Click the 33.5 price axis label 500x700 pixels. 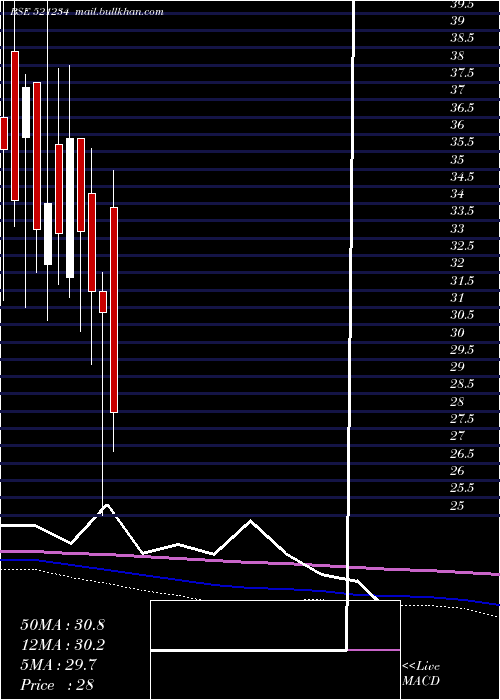462,211
